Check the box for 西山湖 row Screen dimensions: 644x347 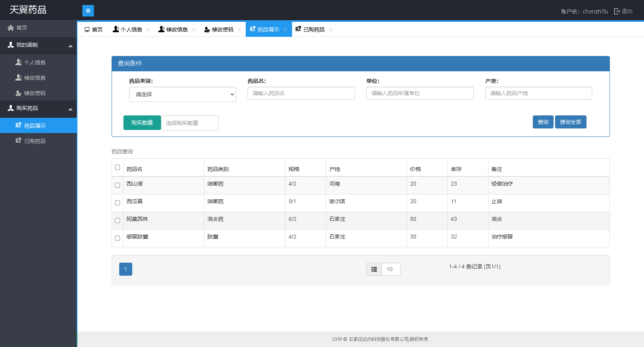click(118, 185)
